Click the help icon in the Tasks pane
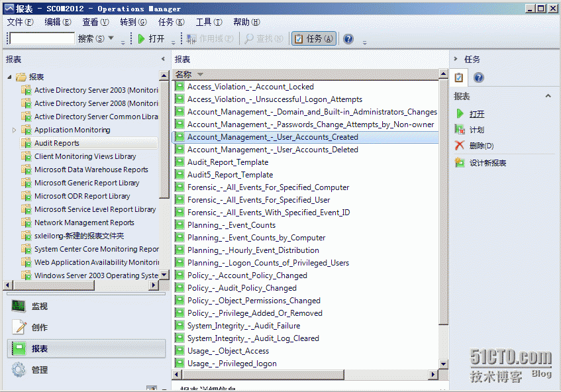The height and width of the screenshot is (392, 561). pos(478,77)
